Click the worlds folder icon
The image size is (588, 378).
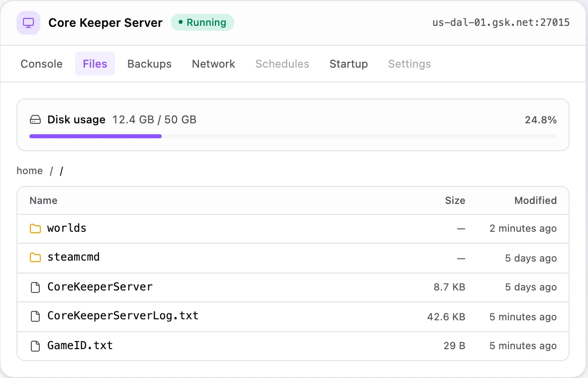pos(35,228)
